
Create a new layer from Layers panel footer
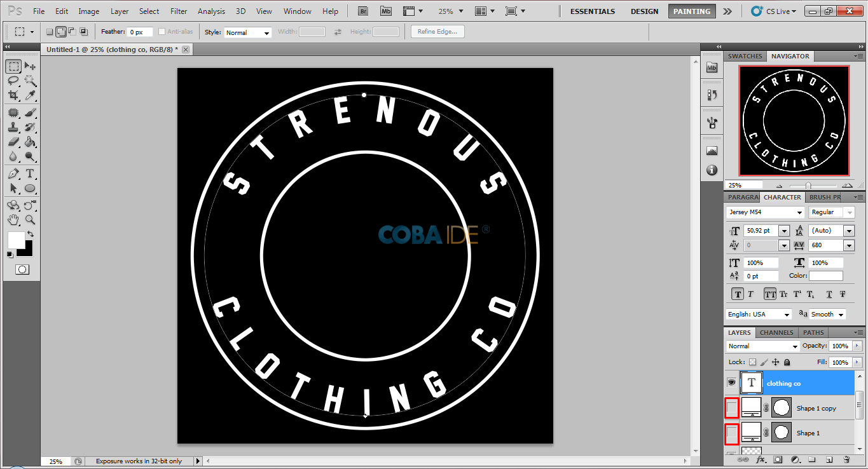click(x=829, y=459)
